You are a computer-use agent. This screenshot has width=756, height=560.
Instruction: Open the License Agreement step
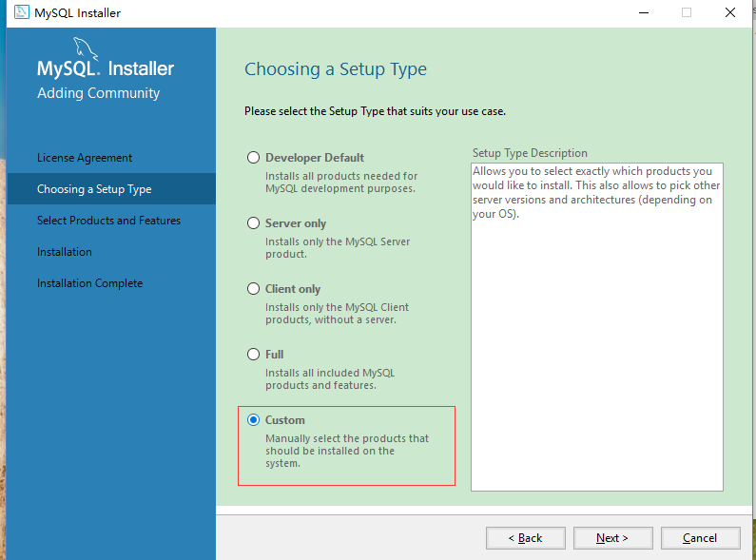(x=85, y=158)
